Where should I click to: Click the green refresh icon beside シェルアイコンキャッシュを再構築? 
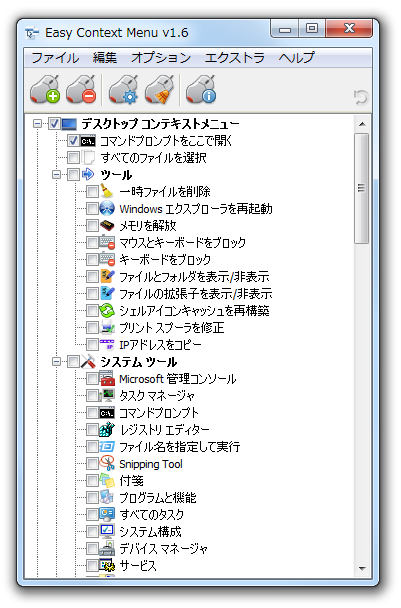107,310
